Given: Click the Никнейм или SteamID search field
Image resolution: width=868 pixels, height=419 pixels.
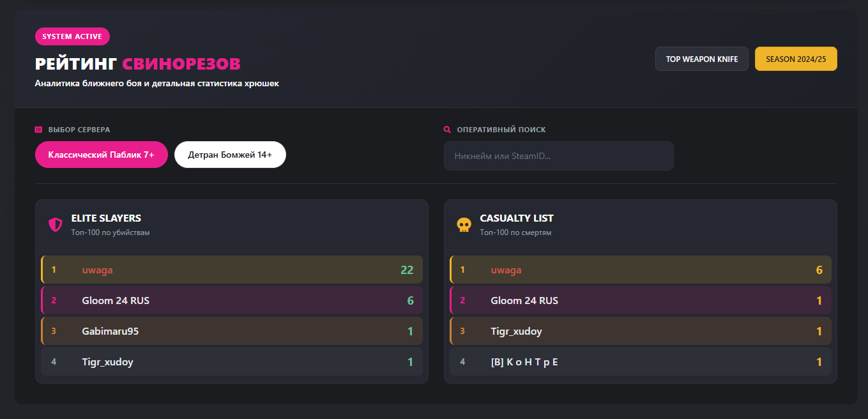Looking at the screenshot, I should (558, 156).
